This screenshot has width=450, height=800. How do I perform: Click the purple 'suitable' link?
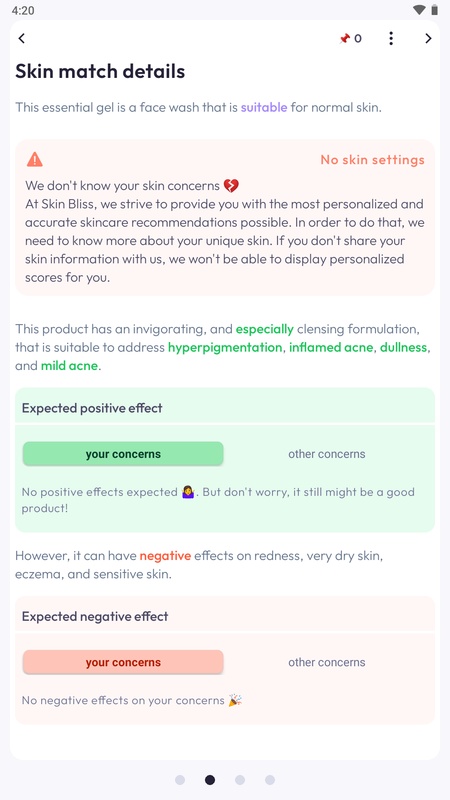coord(264,108)
